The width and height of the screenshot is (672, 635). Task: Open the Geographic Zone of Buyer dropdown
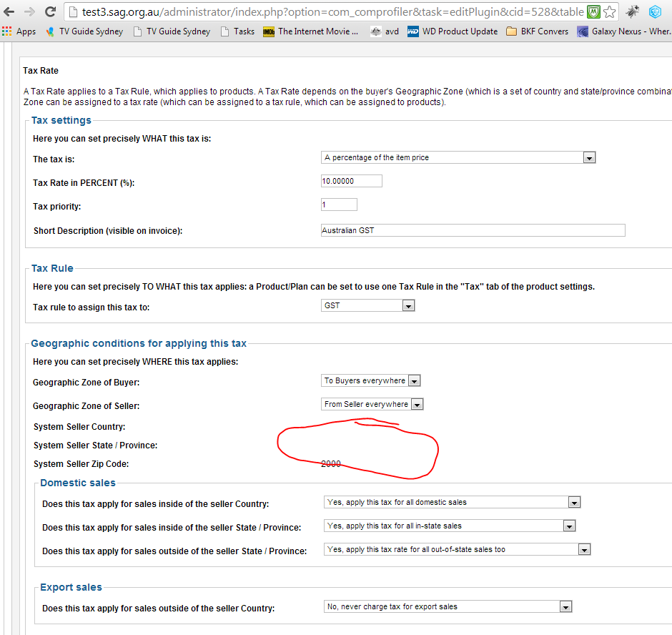point(371,380)
